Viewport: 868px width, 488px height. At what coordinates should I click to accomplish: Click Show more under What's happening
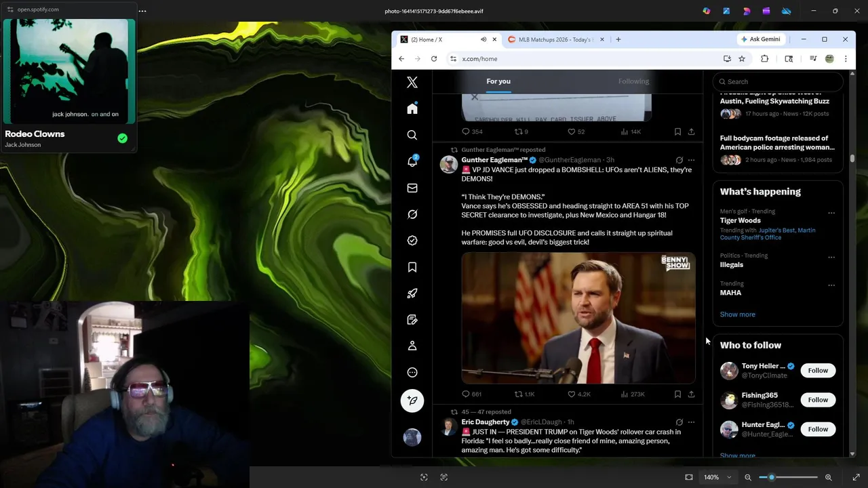tap(737, 314)
